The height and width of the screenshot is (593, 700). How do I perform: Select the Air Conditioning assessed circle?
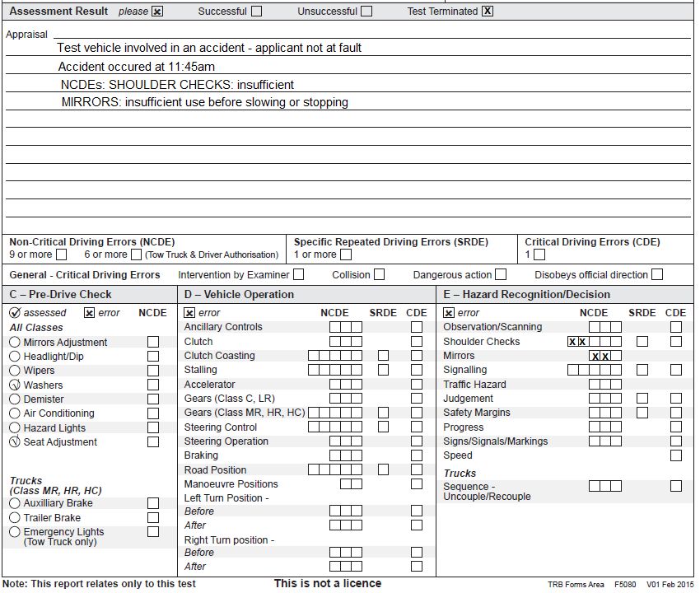pyautogui.click(x=15, y=413)
